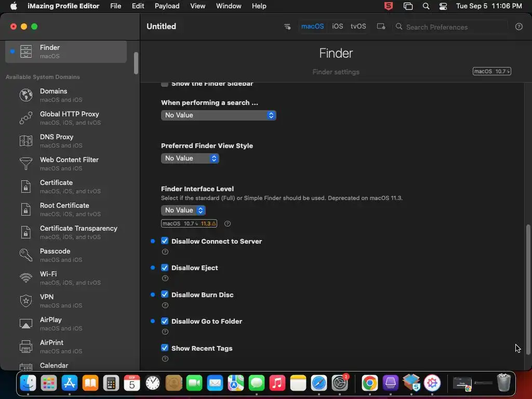Open the Global HTTP Proxy payload

66,118
